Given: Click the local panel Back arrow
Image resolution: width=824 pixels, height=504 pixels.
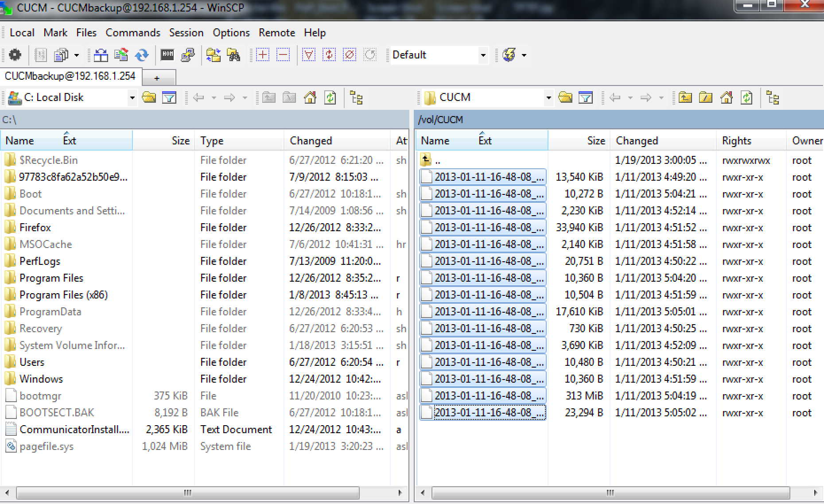Looking at the screenshot, I should coord(198,97).
